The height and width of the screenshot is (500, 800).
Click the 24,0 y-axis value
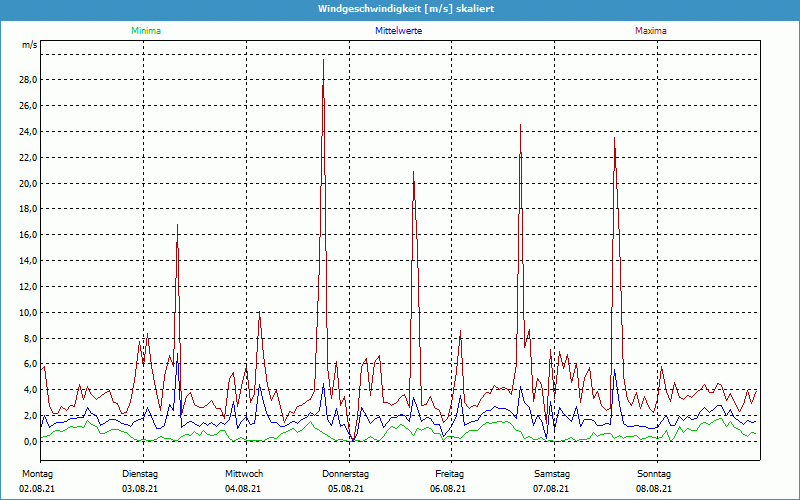click(30, 132)
